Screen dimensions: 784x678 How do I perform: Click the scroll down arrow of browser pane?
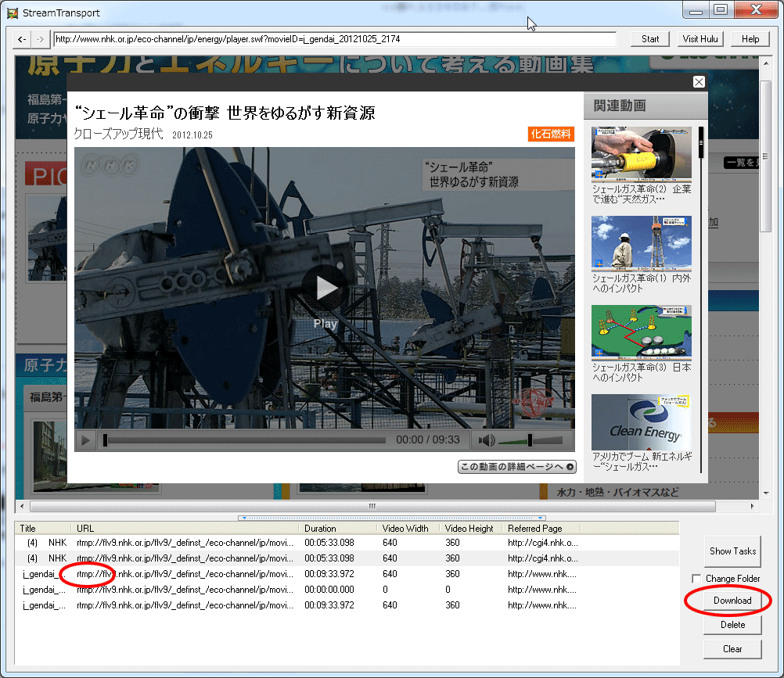[765, 493]
